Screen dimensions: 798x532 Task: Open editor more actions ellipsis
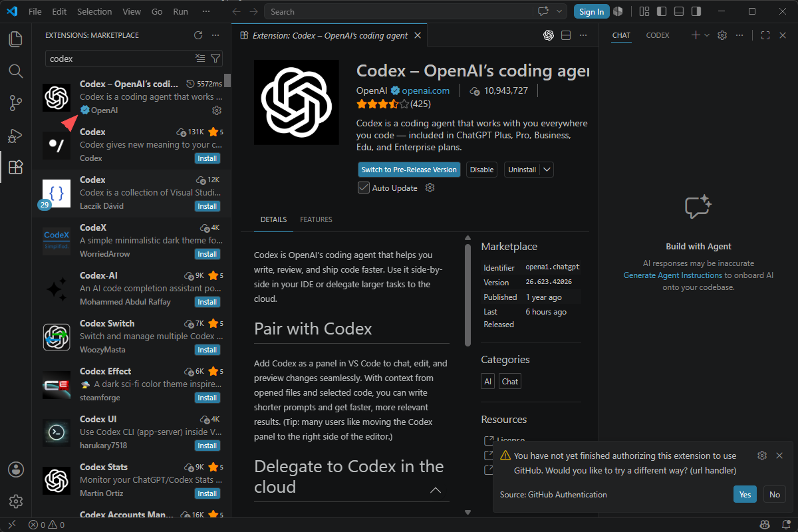(583, 35)
